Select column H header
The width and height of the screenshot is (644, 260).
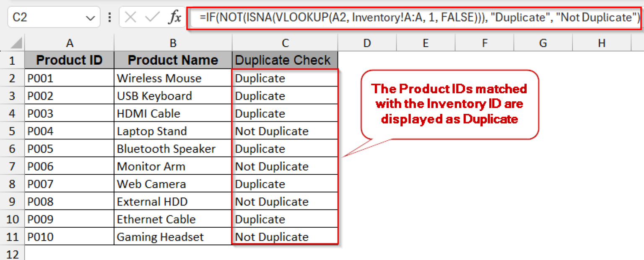point(602,43)
